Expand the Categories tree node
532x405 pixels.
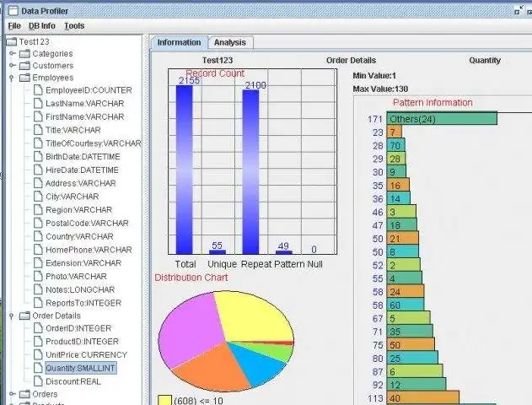[x=12, y=53]
